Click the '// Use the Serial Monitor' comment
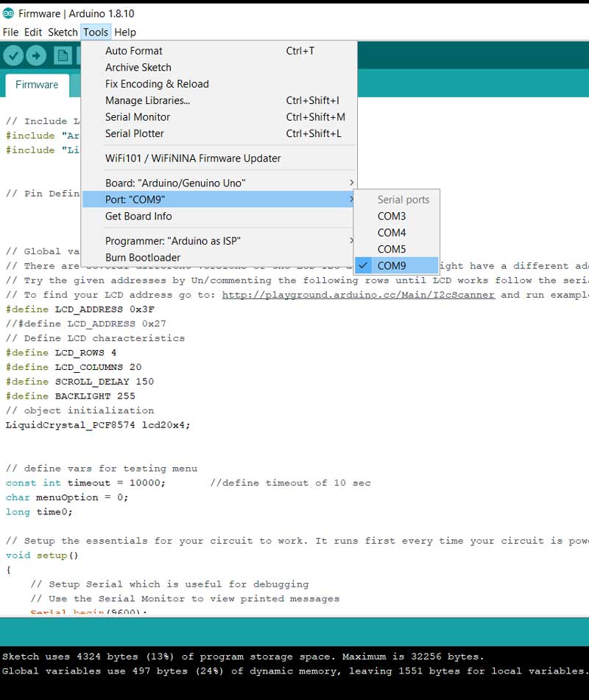589x700 pixels. click(x=186, y=598)
